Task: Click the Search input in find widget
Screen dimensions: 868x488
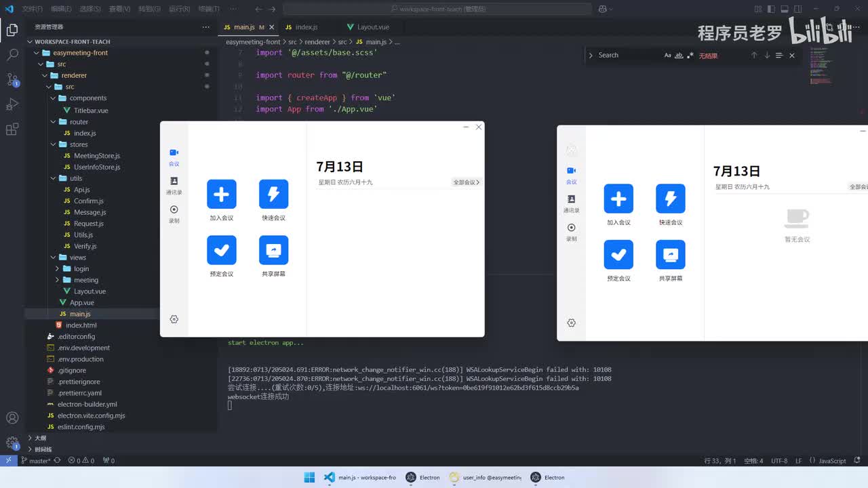Action: pos(629,56)
